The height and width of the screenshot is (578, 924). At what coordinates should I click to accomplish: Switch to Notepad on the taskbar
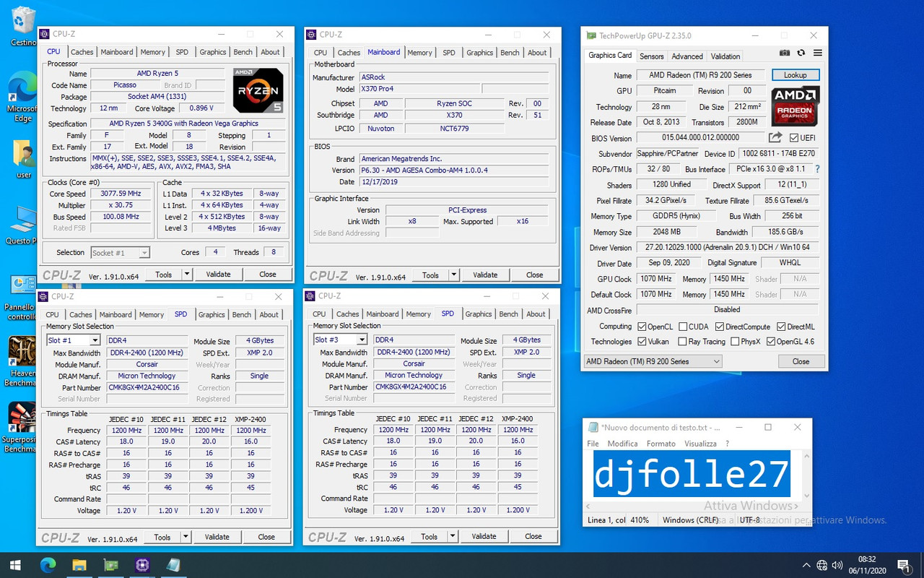(x=173, y=565)
